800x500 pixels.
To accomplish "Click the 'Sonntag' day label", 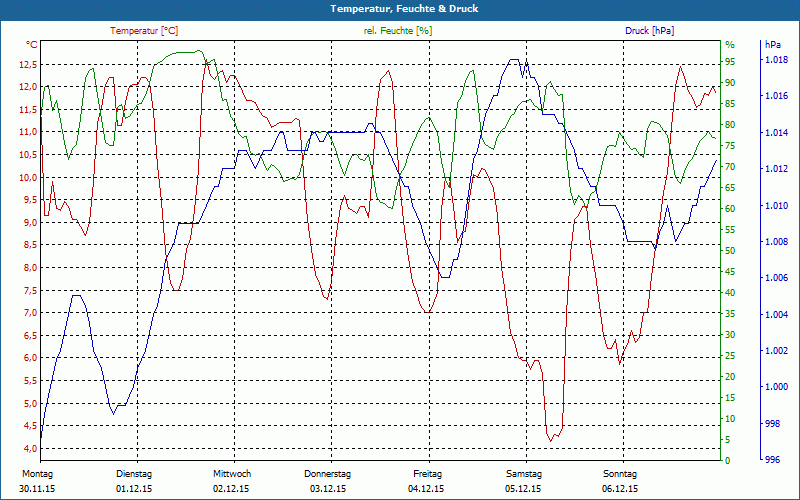I will (620, 474).
